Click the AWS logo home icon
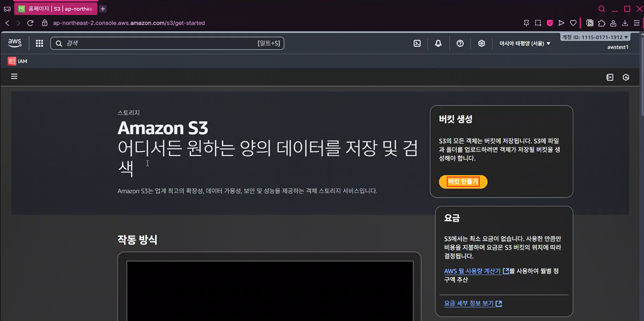The height and width of the screenshot is (321, 644). (15, 43)
